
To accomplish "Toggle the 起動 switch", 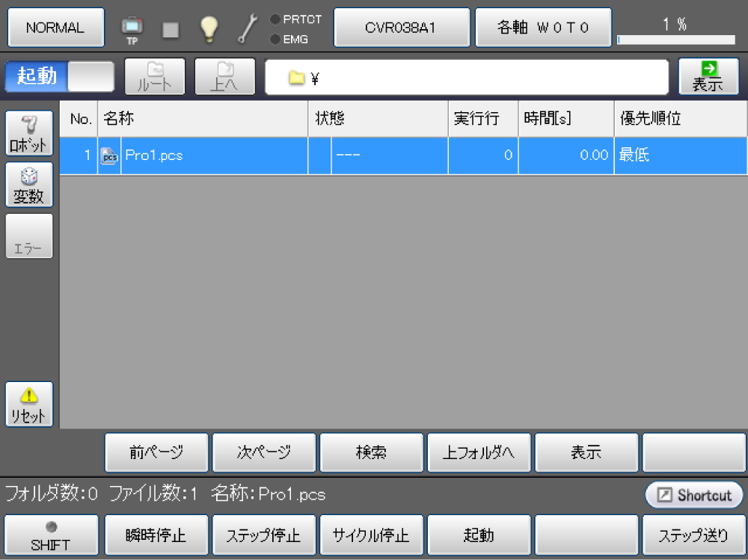I will point(60,76).
